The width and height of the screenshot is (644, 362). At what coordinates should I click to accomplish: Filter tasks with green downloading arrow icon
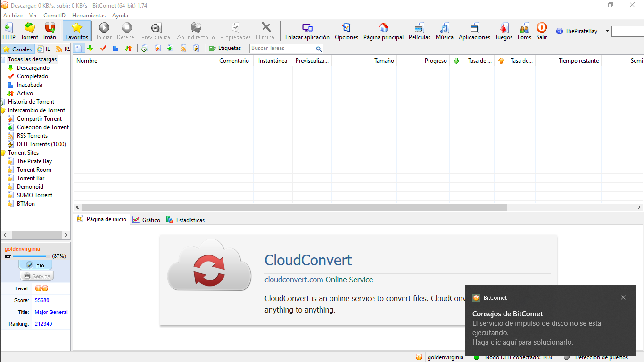point(91,48)
